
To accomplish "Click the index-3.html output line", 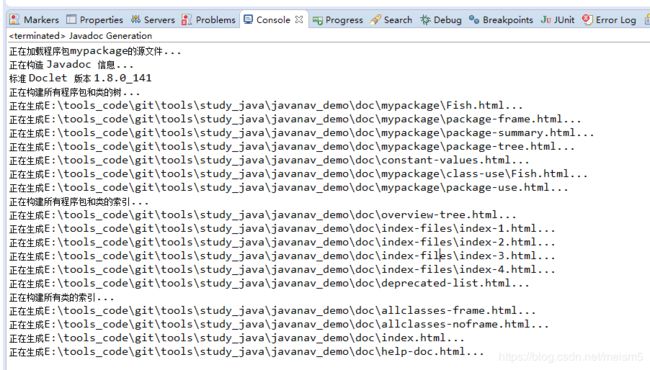I will pos(282,256).
